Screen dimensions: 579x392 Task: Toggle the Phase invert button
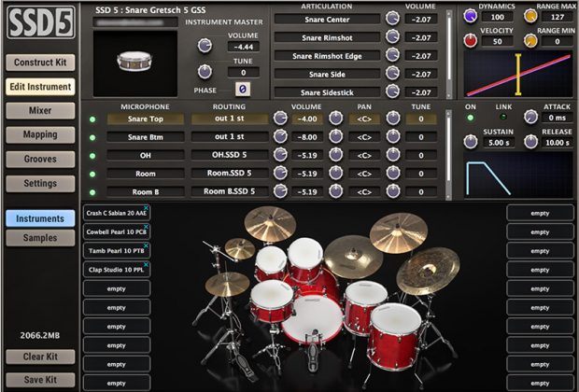click(242, 89)
